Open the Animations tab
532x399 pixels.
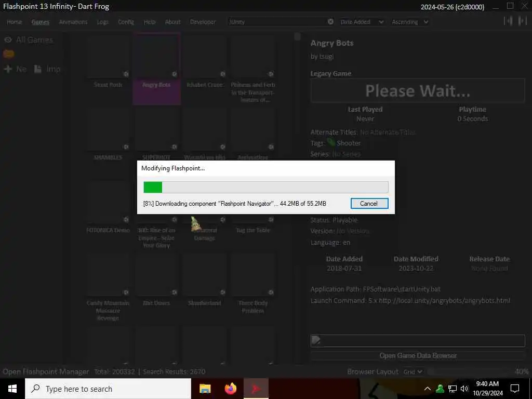(x=73, y=22)
